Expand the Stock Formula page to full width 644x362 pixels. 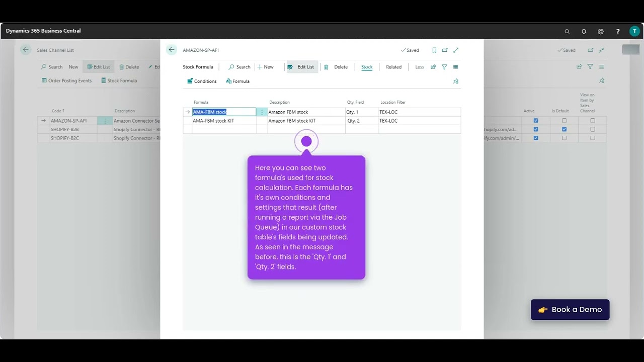(x=456, y=50)
